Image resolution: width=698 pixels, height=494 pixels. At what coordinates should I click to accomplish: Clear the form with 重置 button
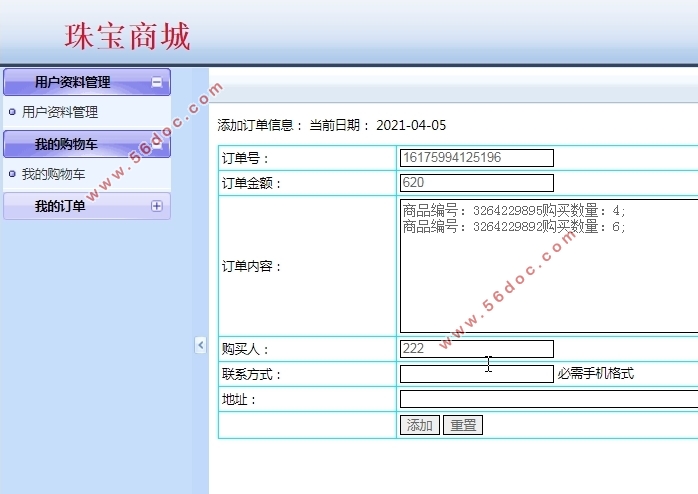(x=463, y=425)
